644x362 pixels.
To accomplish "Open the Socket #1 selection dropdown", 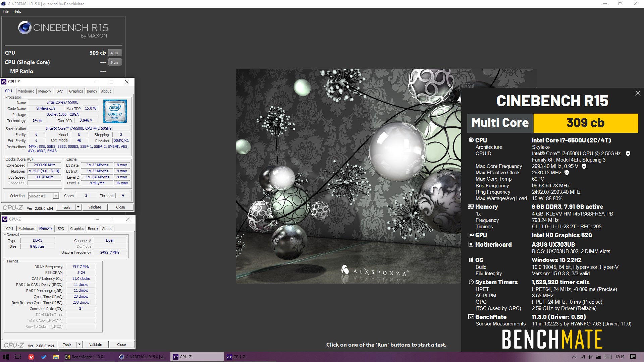I will [43, 196].
